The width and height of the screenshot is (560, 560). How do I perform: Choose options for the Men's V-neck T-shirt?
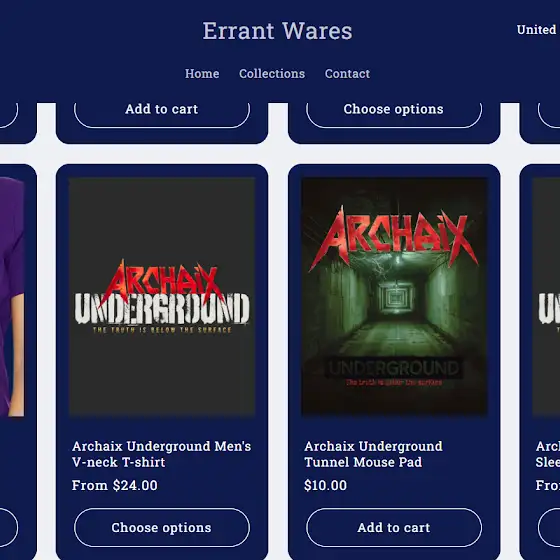point(162,528)
